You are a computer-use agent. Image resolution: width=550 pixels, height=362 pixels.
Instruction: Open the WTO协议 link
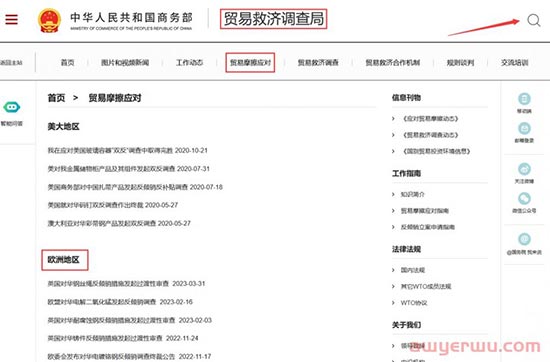tap(414, 303)
